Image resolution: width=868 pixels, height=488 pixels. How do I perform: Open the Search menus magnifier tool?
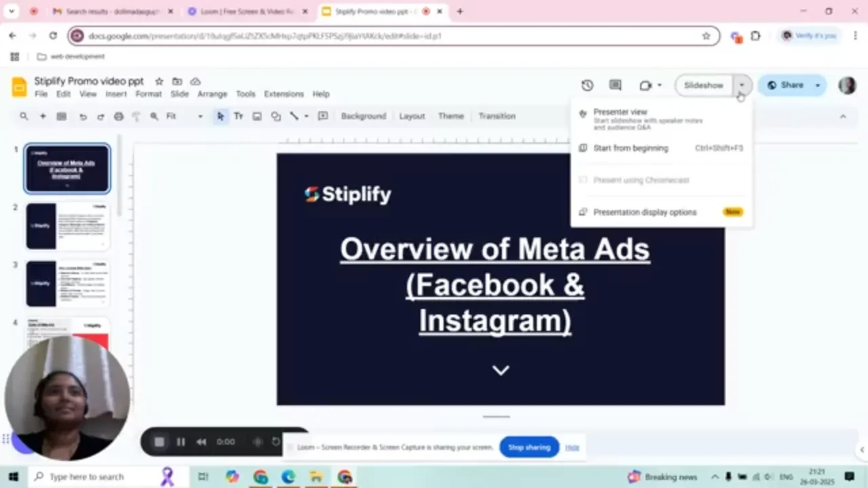[24, 117]
